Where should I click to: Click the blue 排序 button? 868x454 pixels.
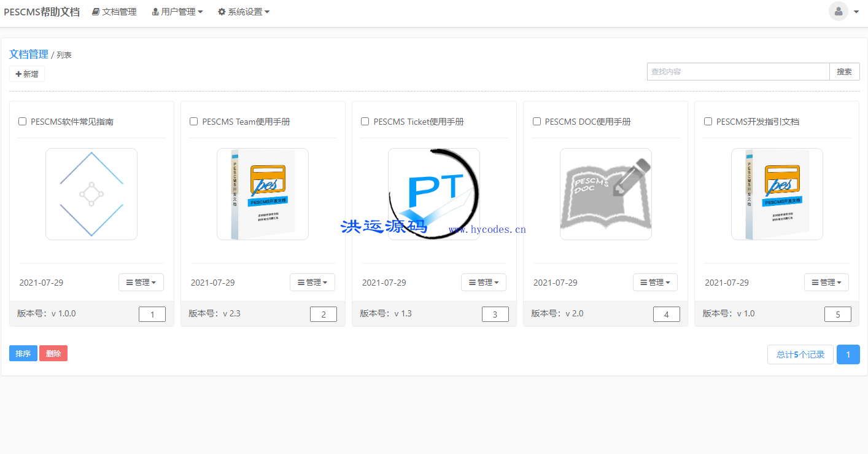point(23,353)
